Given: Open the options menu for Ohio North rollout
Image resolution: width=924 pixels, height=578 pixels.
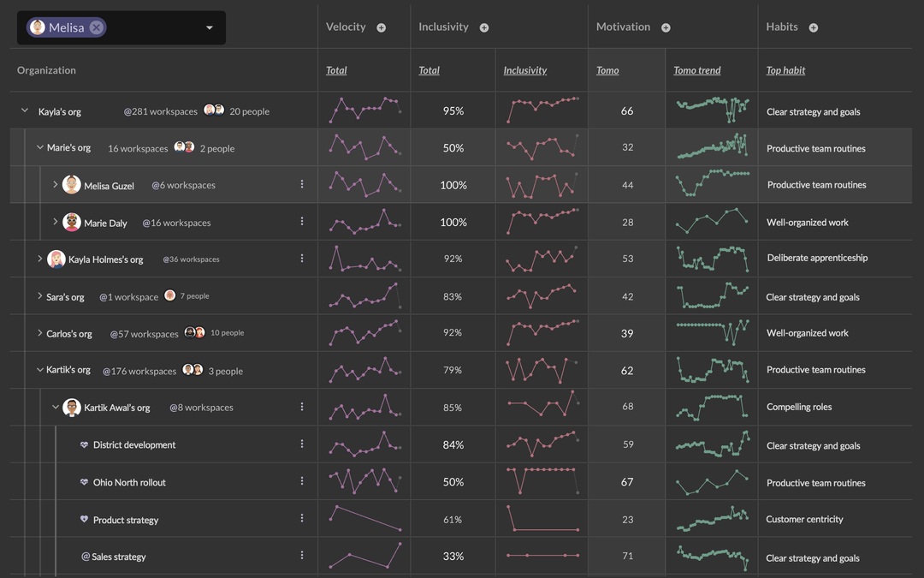Looking at the screenshot, I should point(302,481).
